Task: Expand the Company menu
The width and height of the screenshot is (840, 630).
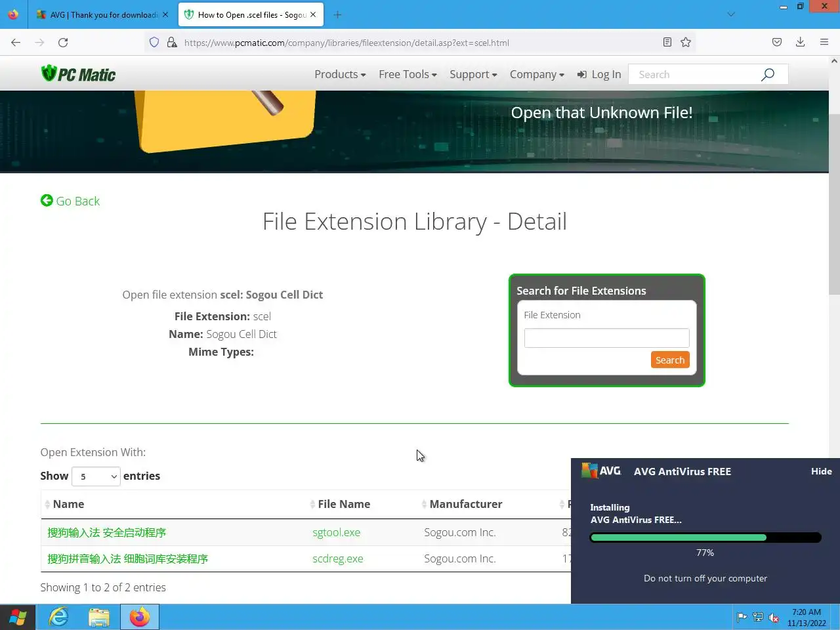Action: [537, 74]
